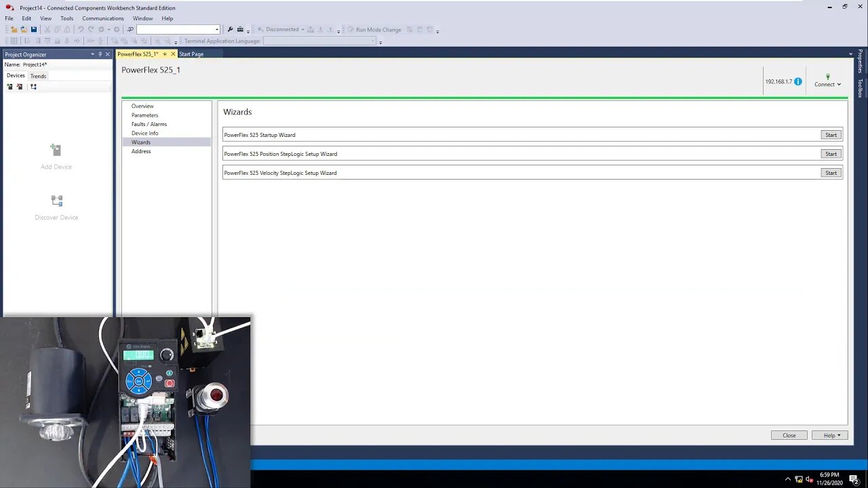Click the network status tray icon
Screen dimensions: 868x488
pos(799,479)
